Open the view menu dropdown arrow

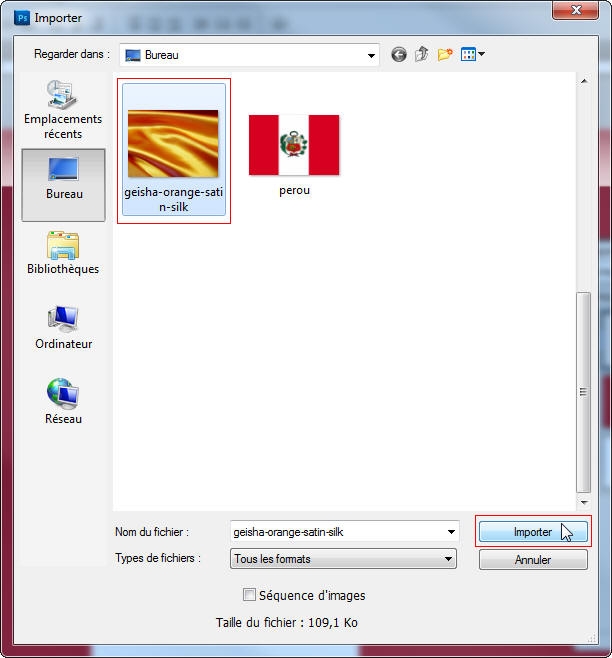481,54
